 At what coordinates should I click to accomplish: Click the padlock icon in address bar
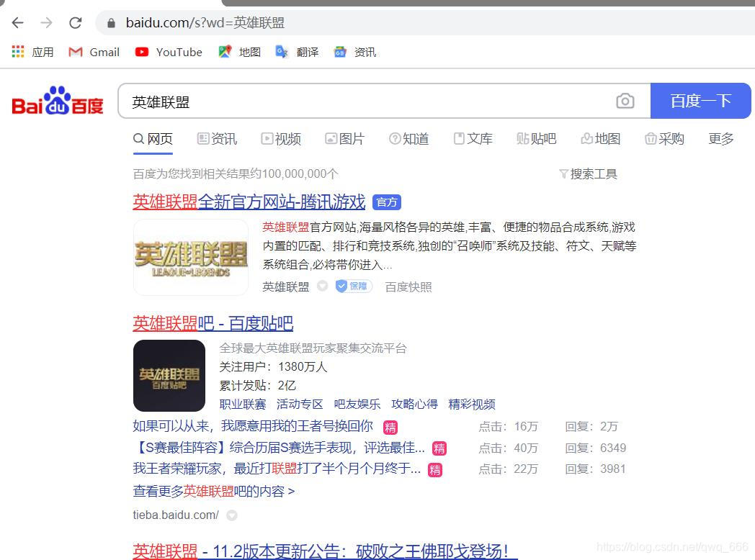[111, 23]
